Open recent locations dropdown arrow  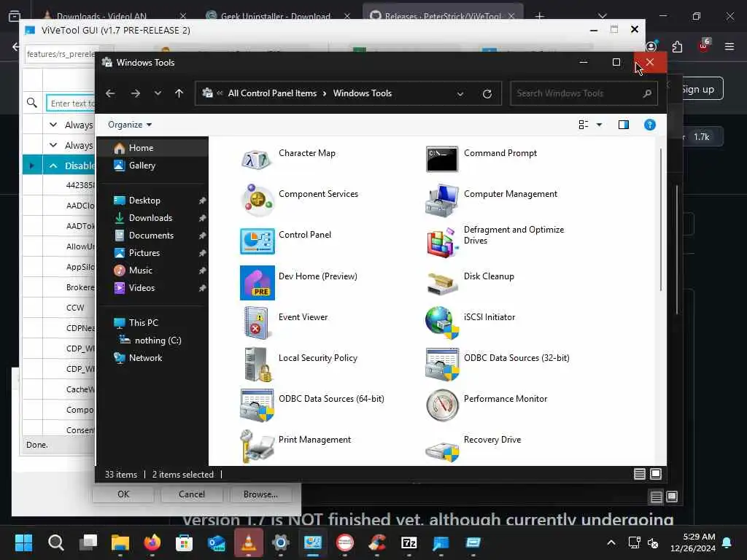(158, 93)
